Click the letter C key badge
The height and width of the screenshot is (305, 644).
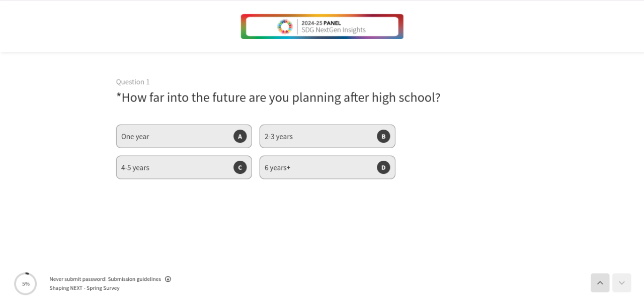click(240, 167)
